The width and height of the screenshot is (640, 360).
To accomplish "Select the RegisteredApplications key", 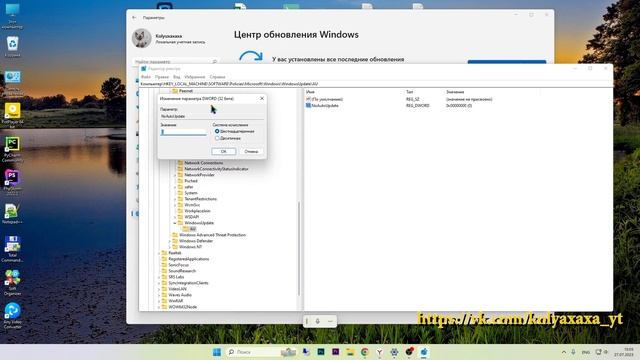I will tap(189, 259).
